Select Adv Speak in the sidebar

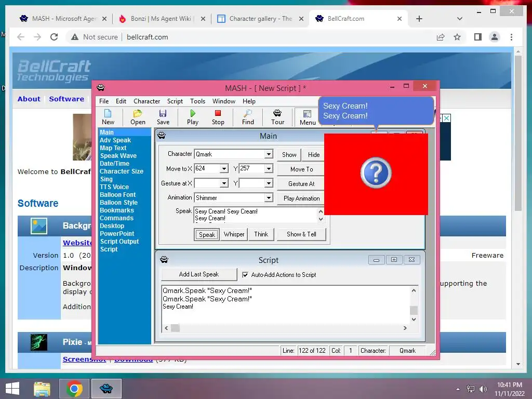(x=115, y=140)
